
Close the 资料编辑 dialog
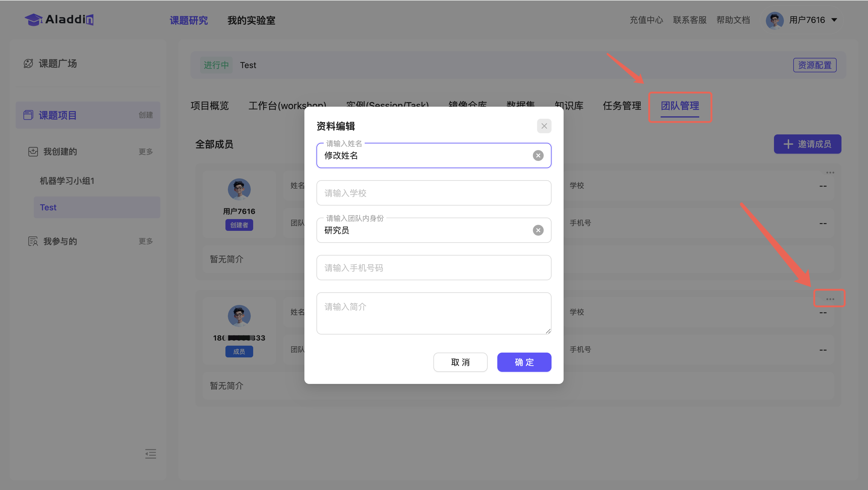[544, 126]
